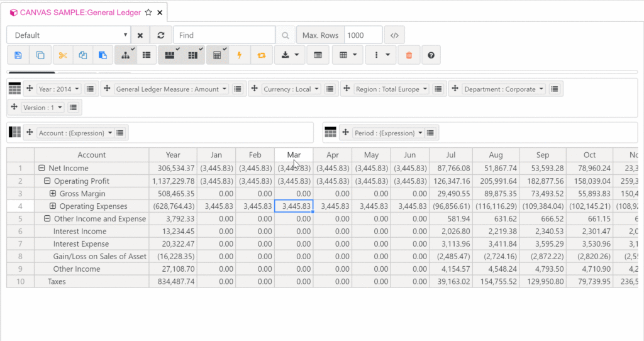Click the lightning bolt icon
Screen dimensions: 644x341
pyautogui.click(x=239, y=55)
